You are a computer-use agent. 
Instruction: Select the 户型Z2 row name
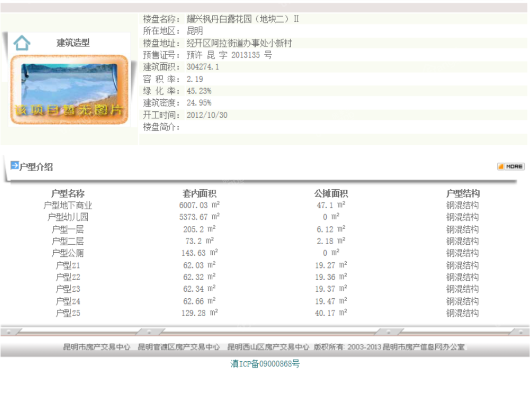(68, 278)
